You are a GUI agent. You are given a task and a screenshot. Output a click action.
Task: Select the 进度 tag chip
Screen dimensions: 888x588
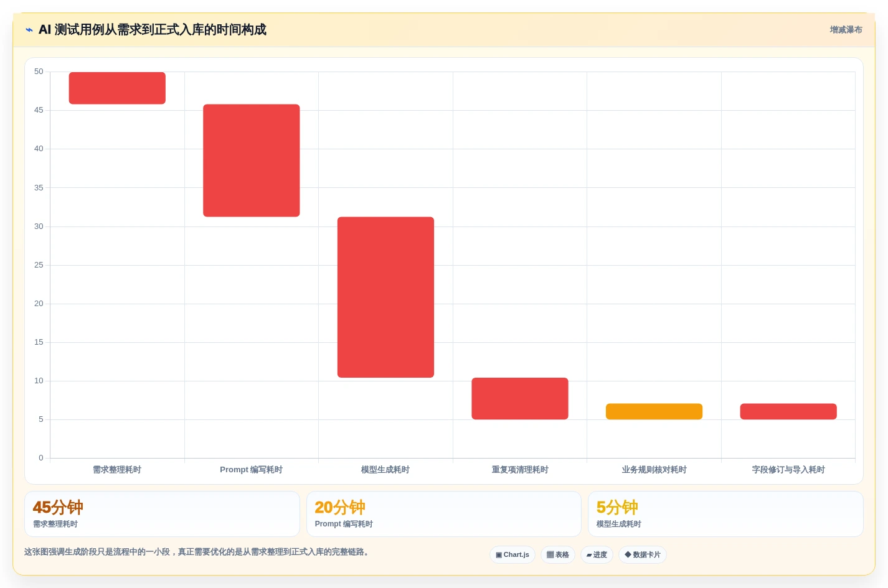(x=597, y=554)
